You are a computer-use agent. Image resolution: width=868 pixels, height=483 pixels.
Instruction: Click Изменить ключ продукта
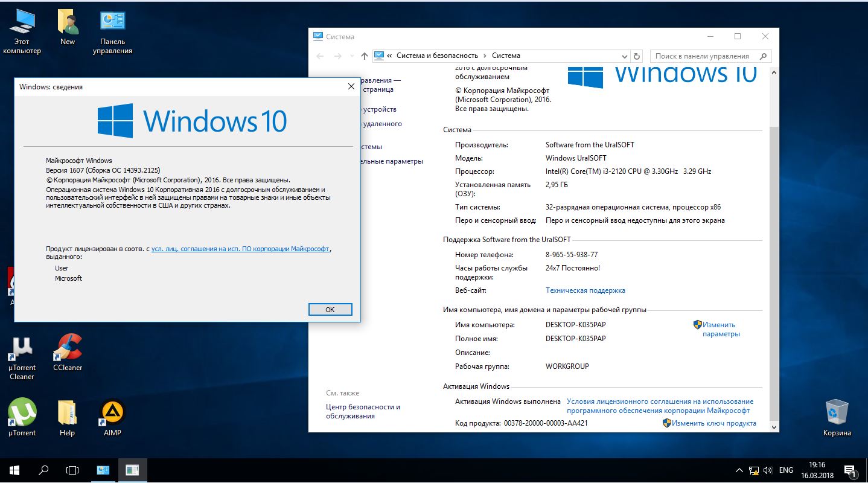[x=713, y=423]
